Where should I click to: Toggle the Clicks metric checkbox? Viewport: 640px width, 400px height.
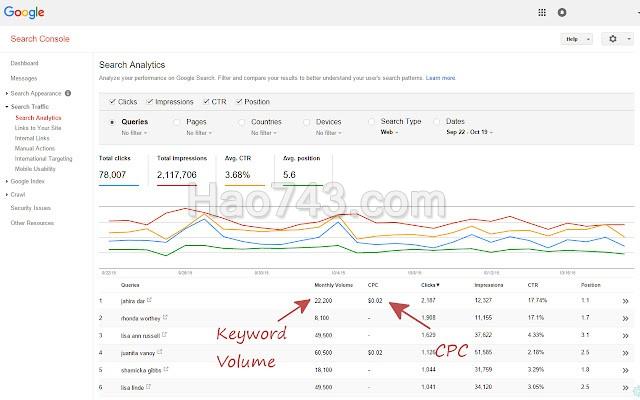click(112, 101)
